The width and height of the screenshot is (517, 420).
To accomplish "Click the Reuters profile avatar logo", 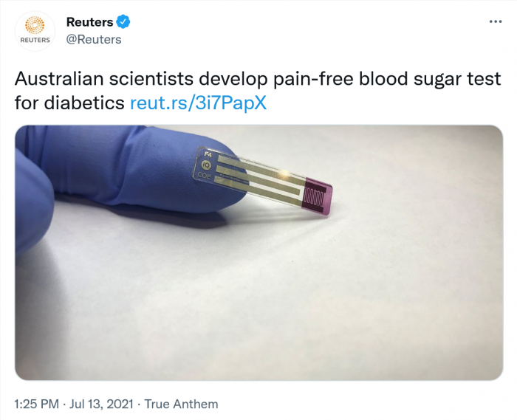I will [35, 31].
